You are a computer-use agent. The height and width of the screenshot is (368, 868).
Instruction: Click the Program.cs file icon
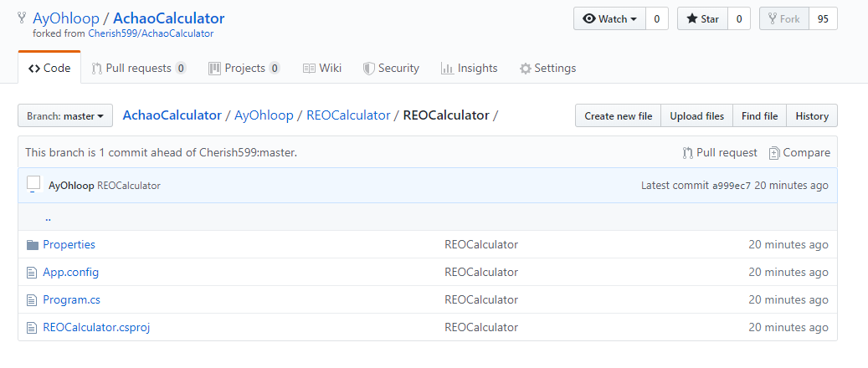coord(32,300)
